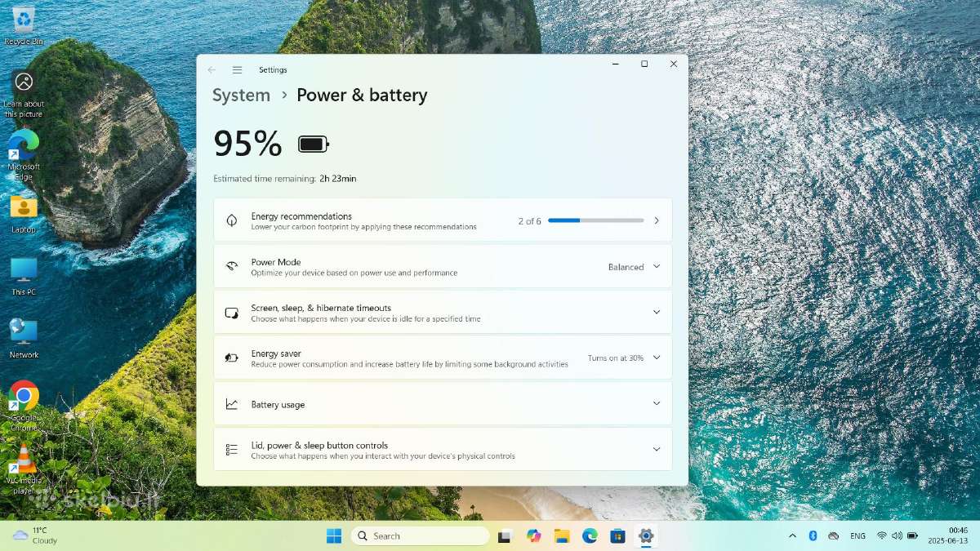980x551 pixels.
Task: Click the Power Mode gauge icon
Action: (x=232, y=266)
